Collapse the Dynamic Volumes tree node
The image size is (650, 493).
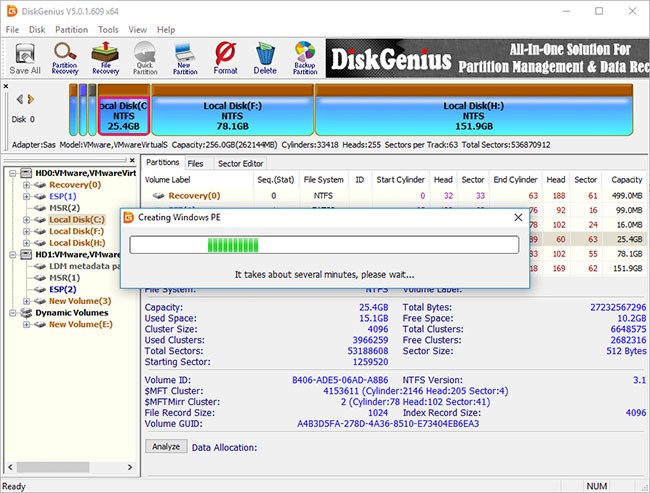tap(12, 313)
